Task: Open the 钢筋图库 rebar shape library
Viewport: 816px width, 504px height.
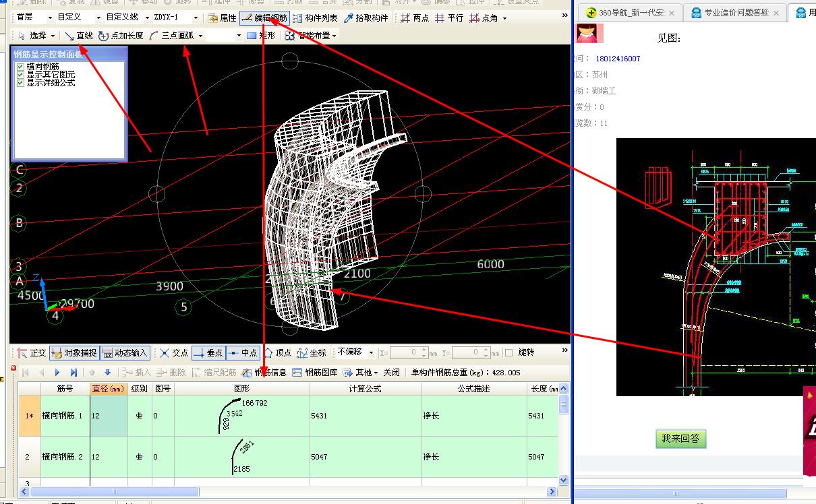Action: click(315, 372)
